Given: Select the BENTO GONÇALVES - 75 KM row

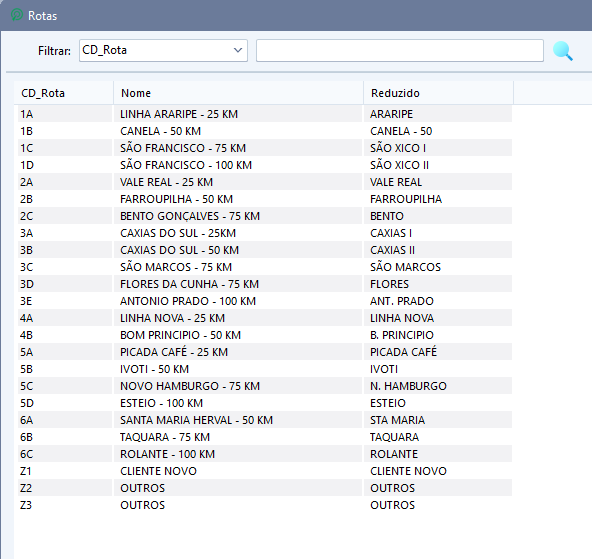Looking at the screenshot, I should click(265, 216).
